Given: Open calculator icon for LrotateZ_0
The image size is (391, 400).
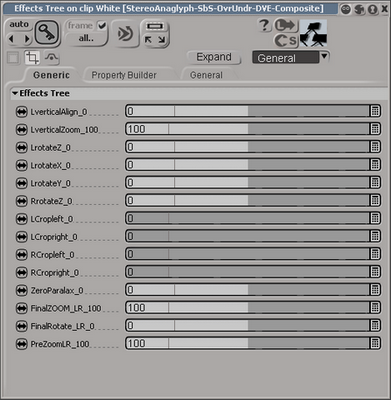Looking at the screenshot, I should tap(375, 147).
